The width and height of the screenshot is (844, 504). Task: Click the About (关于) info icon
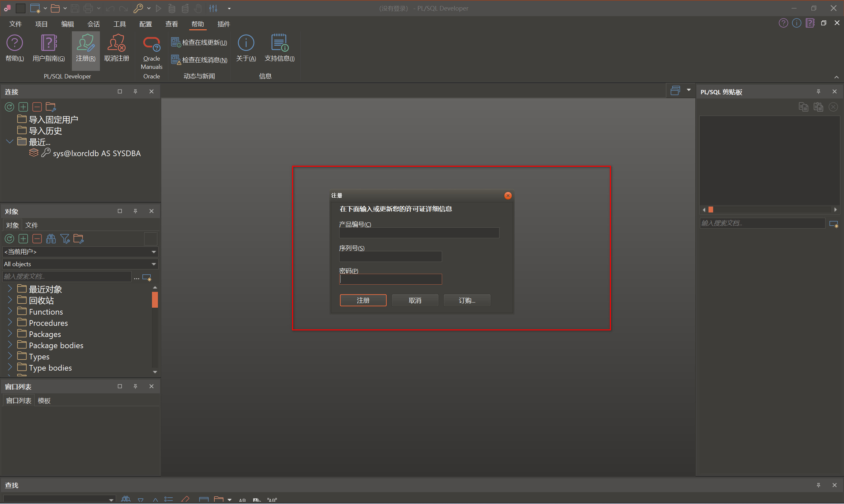(246, 43)
